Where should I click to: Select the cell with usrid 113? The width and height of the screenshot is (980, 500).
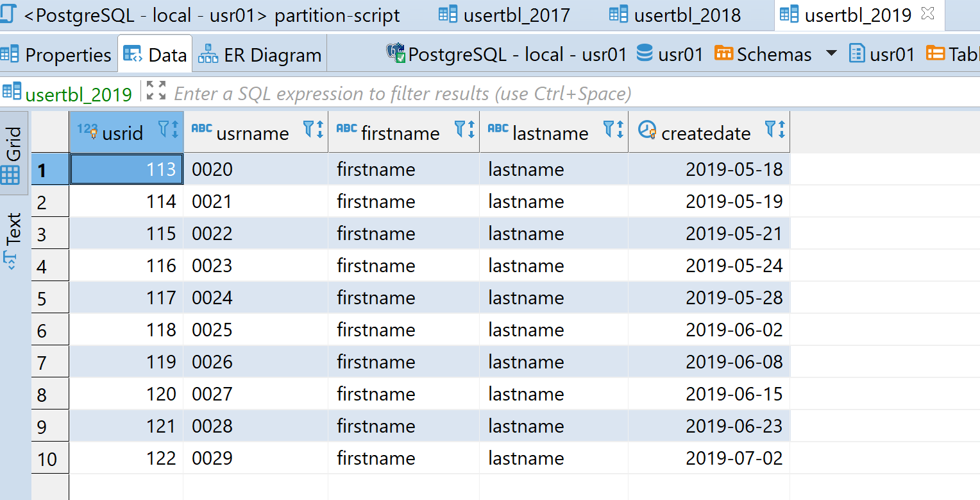coord(126,169)
